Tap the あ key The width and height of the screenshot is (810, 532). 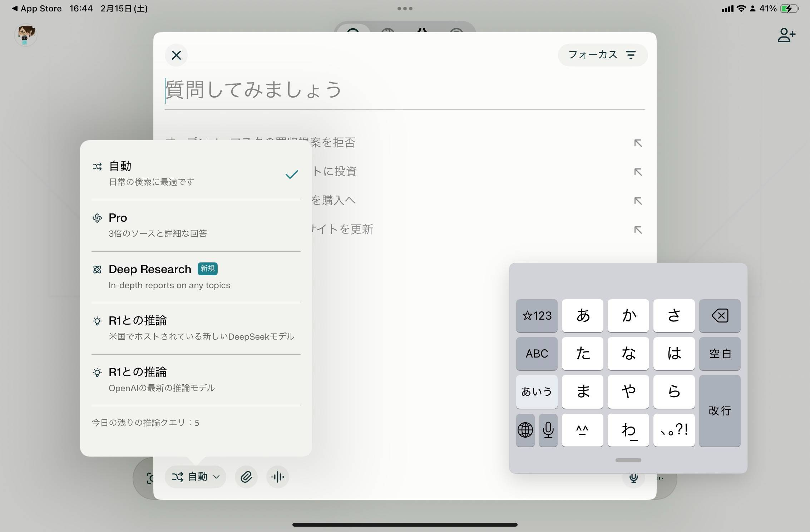[x=583, y=316]
